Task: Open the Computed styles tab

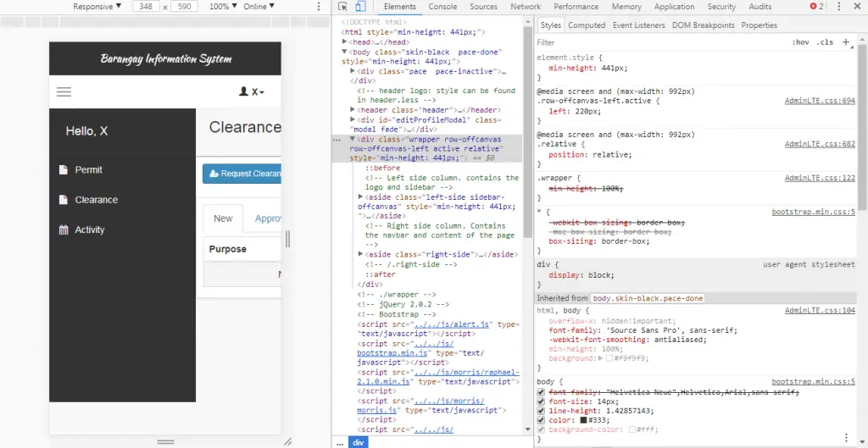Action: point(587,25)
